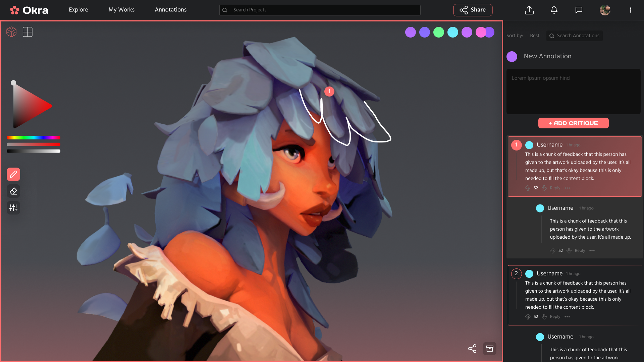Click Username on annotation 1 comment
Image resolution: width=644 pixels, height=362 pixels.
pyautogui.click(x=549, y=145)
